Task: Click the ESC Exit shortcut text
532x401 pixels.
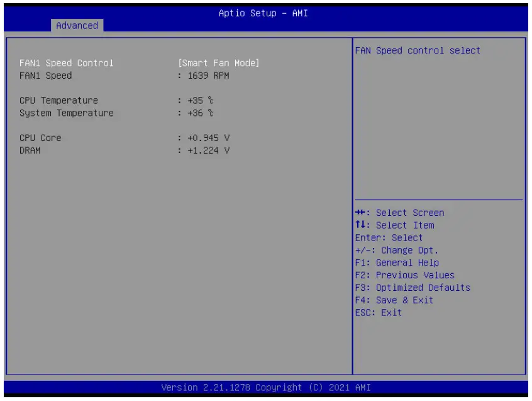Action: click(380, 312)
